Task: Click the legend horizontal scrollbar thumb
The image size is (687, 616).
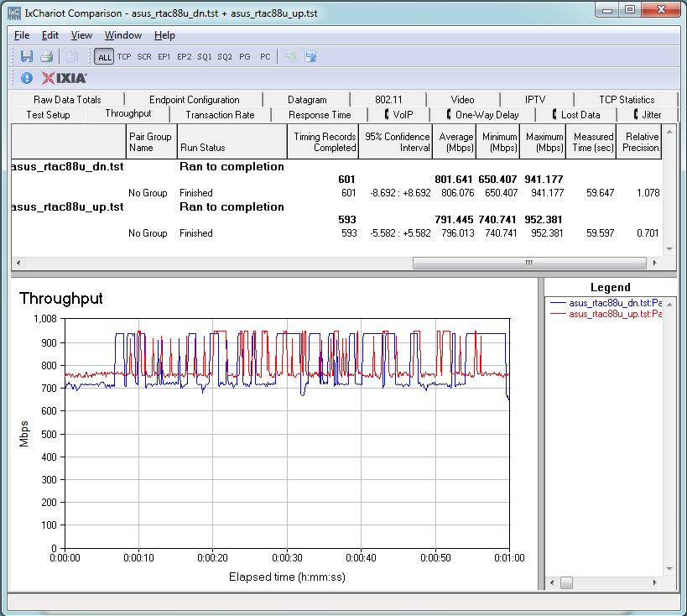Action: pyautogui.click(x=566, y=582)
